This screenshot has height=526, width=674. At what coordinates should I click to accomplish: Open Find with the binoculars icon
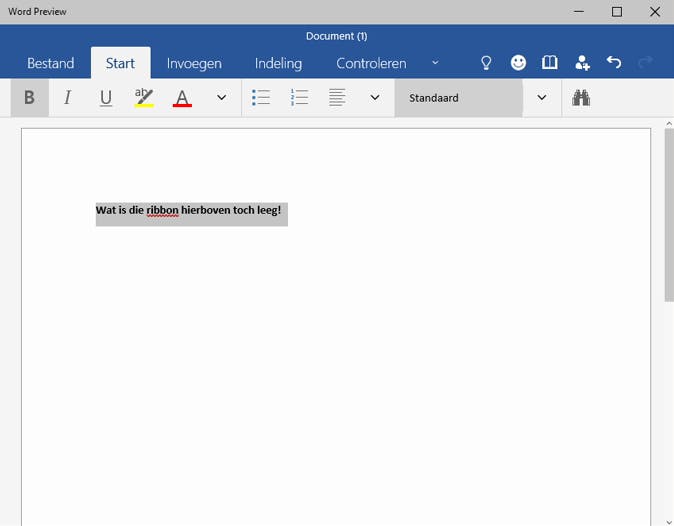[581, 98]
